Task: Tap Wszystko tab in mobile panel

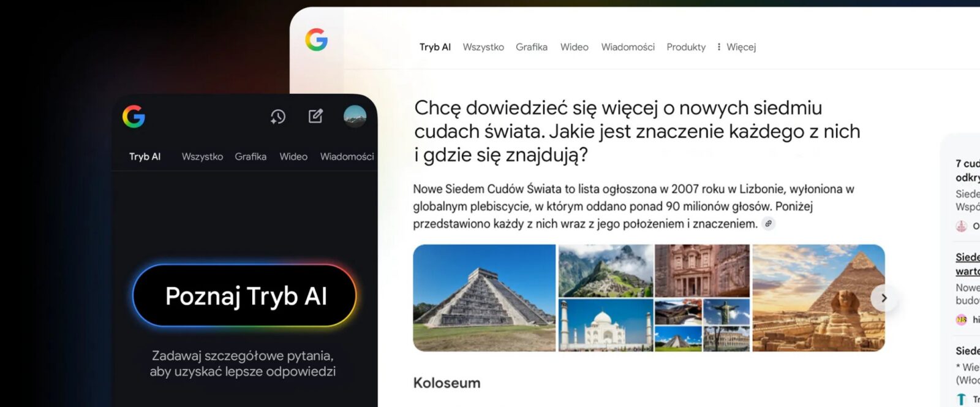Action: 202,157
